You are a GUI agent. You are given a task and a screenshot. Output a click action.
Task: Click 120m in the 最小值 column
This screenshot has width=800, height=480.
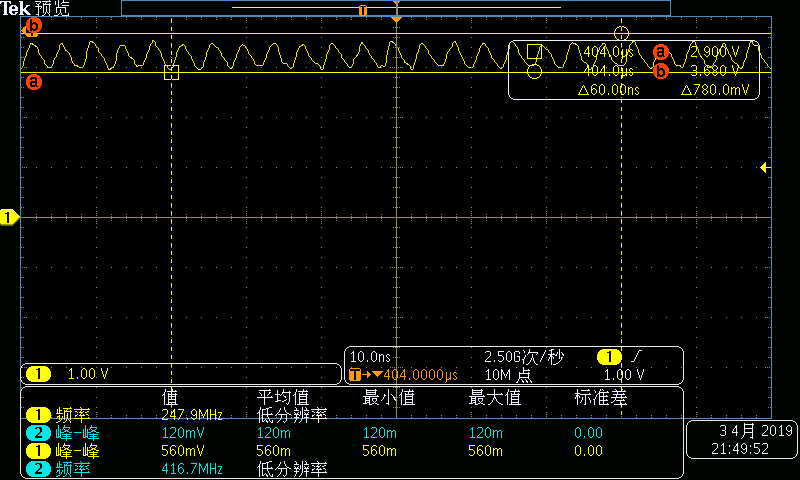379,433
